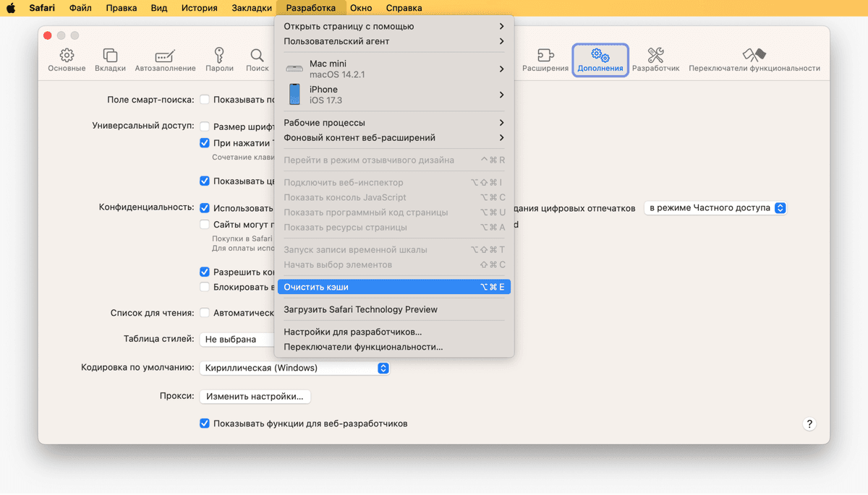Choose Очистить кэши menu item
Screen dimensions: 868x495
[394, 287]
